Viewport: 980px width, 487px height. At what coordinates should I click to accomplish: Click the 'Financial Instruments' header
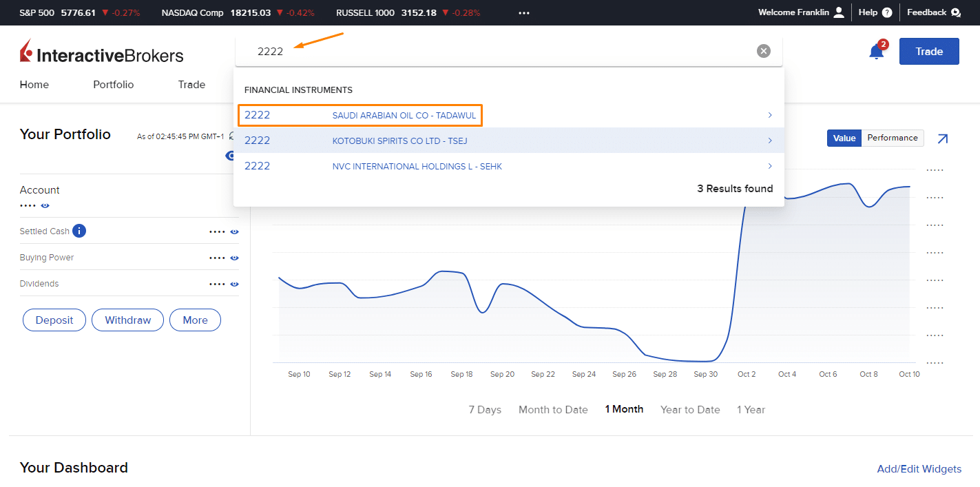click(298, 90)
